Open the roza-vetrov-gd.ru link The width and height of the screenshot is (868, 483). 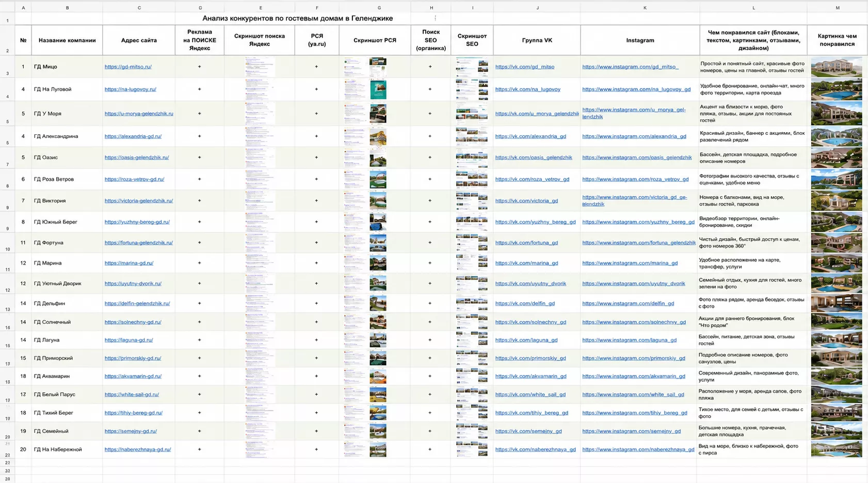[134, 179]
